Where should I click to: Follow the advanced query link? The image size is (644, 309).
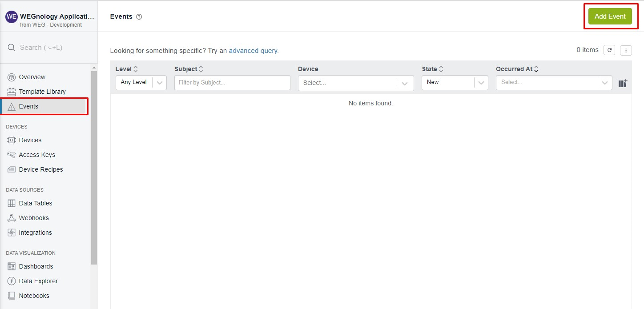click(253, 51)
